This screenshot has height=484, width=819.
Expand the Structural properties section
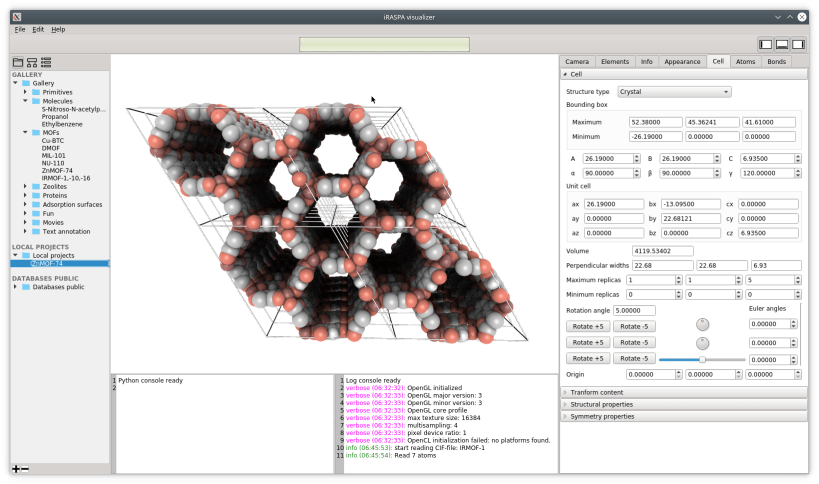pyautogui.click(x=684, y=404)
